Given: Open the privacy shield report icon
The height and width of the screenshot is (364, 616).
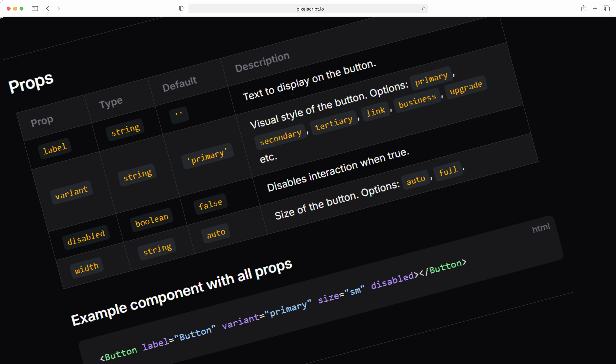Looking at the screenshot, I should point(181,9).
